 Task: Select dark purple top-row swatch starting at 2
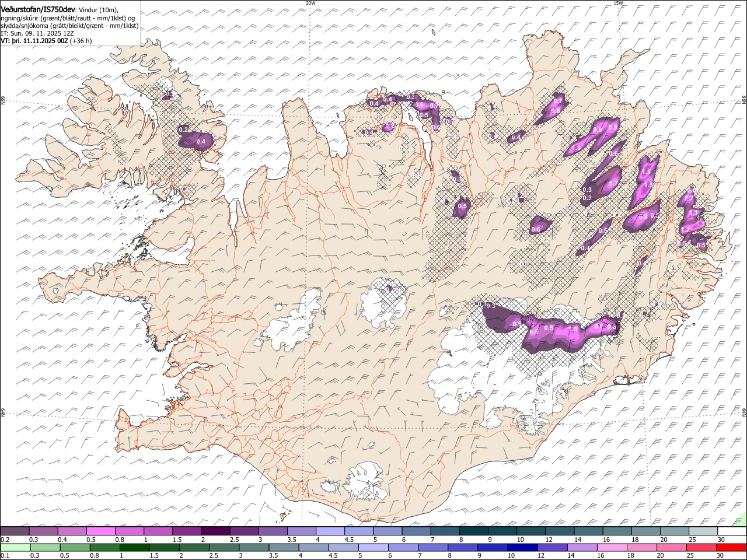pyautogui.click(x=215, y=531)
